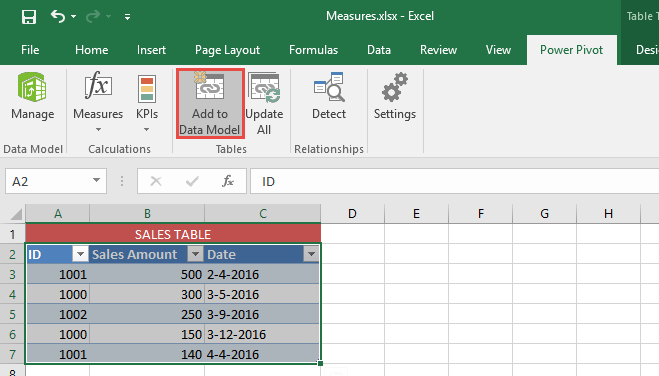The height and width of the screenshot is (376, 659).
Task: Click cell with date 2-4-2016
Action: click(x=262, y=274)
